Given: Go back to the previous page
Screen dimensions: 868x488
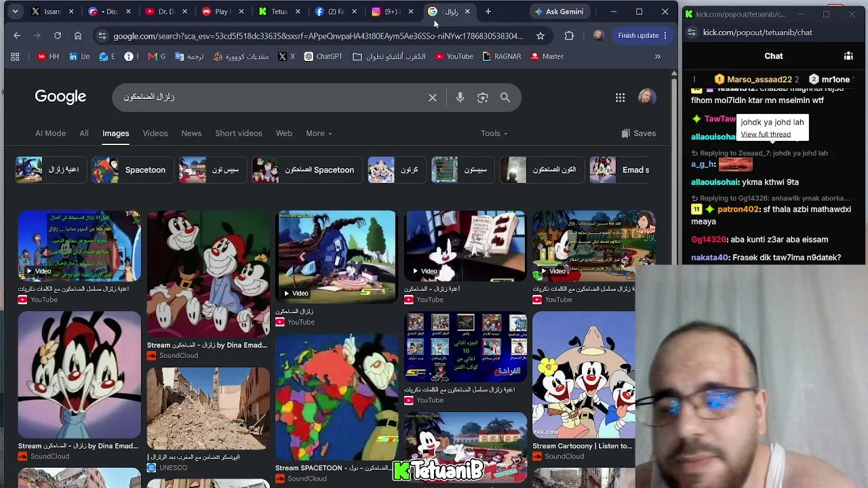Looking at the screenshot, I should 17,35.
